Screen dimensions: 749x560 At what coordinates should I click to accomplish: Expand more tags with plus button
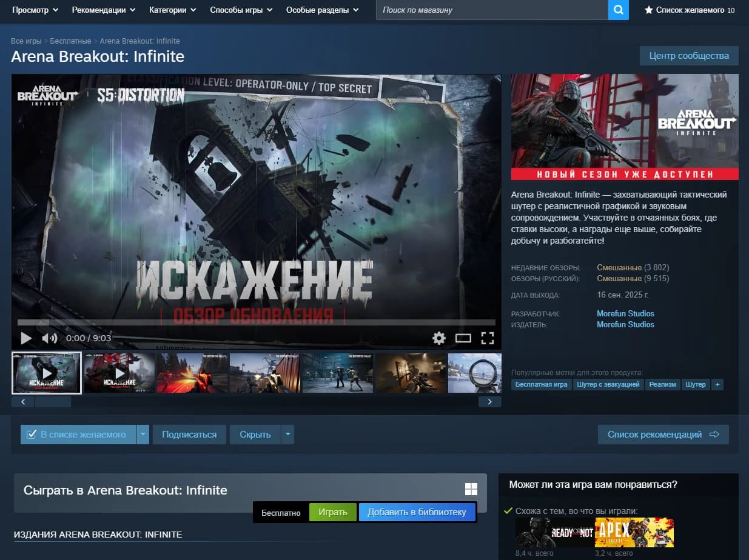click(x=717, y=384)
